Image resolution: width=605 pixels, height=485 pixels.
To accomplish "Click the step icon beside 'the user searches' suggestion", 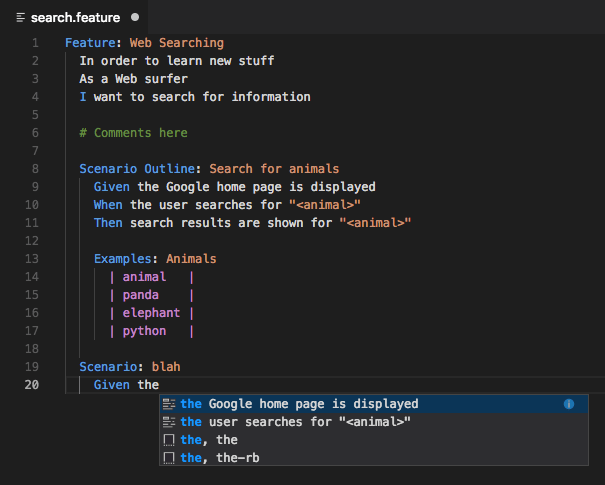I will (x=170, y=422).
